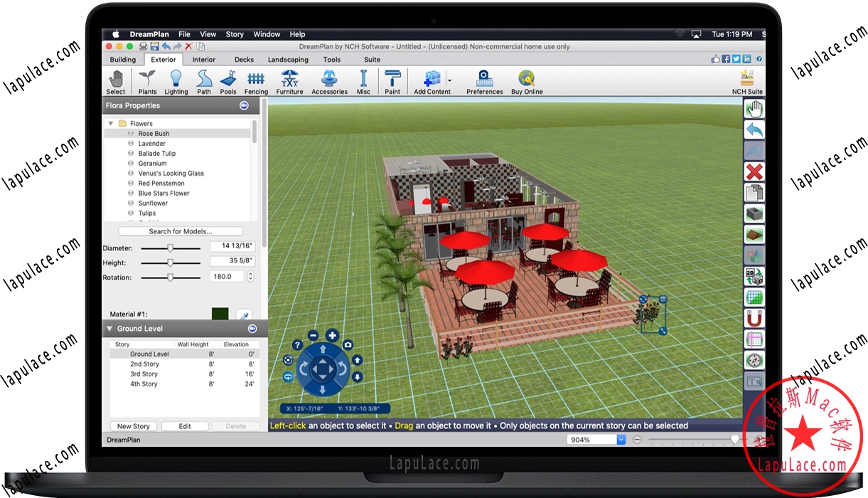Toggle the grid display button
The height and width of the screenshot is (498, 868).
coord(754,297)
